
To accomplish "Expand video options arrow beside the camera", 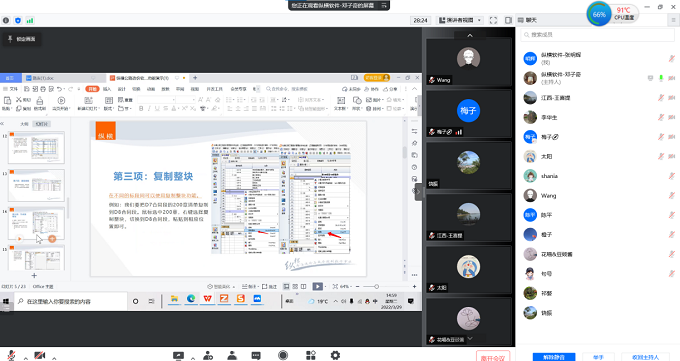I will (54, 358).
